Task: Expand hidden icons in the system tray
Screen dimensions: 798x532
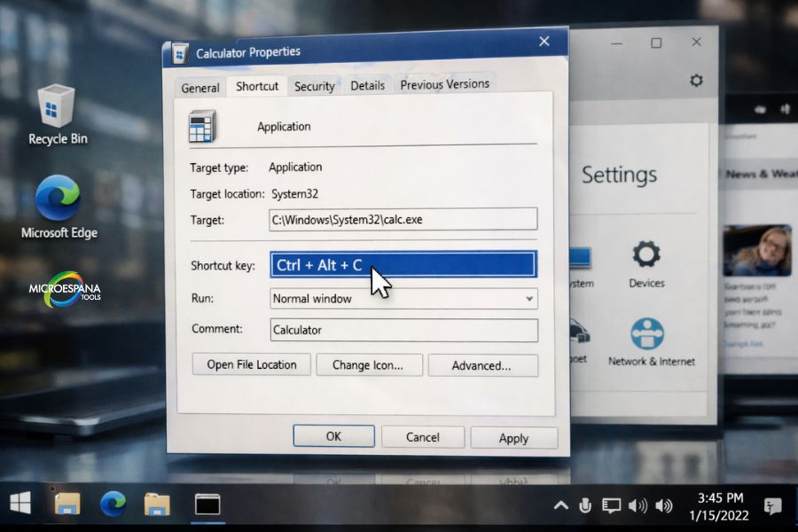Action: [x=560, y=505]
